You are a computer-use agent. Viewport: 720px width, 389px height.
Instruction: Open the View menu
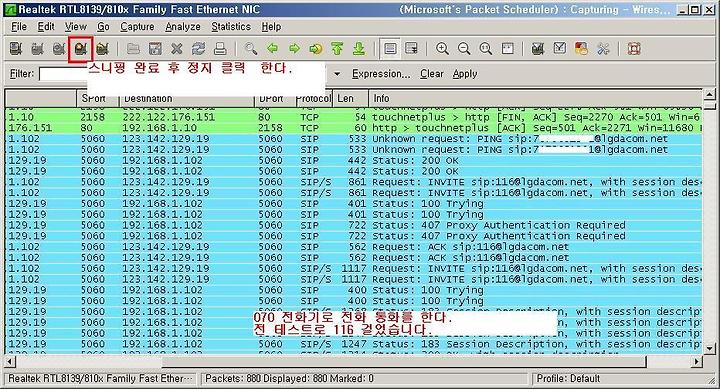pos(75,27)
